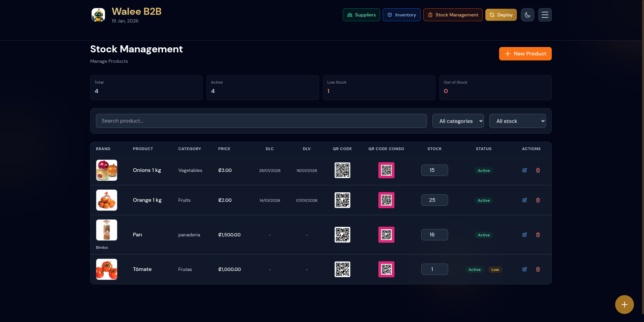Screen dimensions: 644x322
Task: Switch to the Inventory section
Action: click(401, 15)
